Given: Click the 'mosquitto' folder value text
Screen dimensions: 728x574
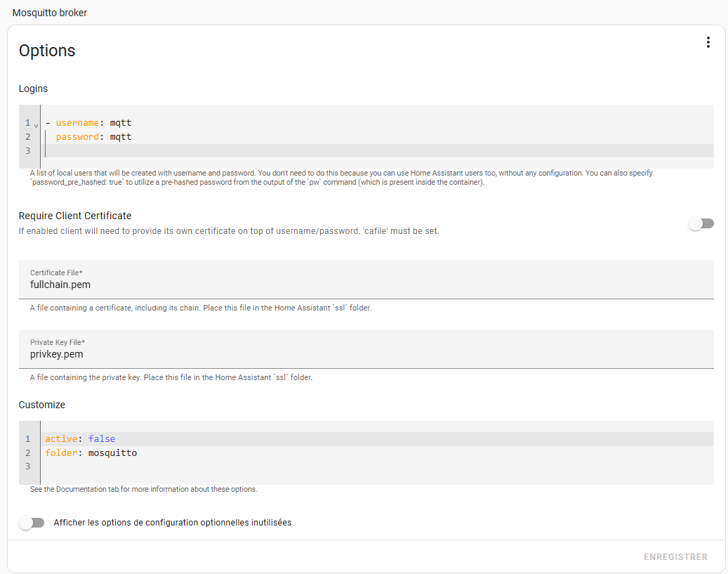Looking at the screenshot, I should coord(112,453).
